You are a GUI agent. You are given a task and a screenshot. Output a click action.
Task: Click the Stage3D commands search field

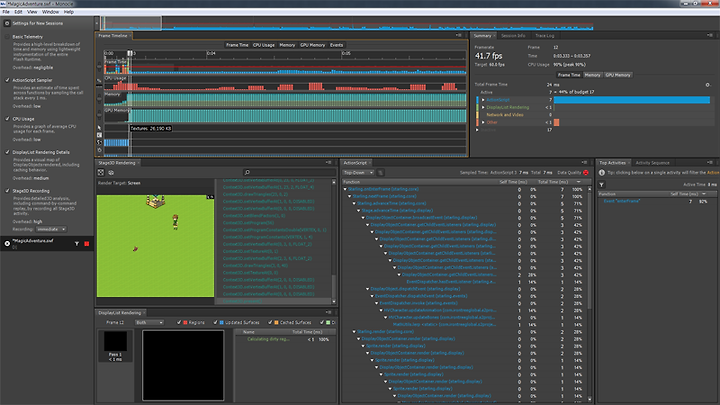(289, 172)
